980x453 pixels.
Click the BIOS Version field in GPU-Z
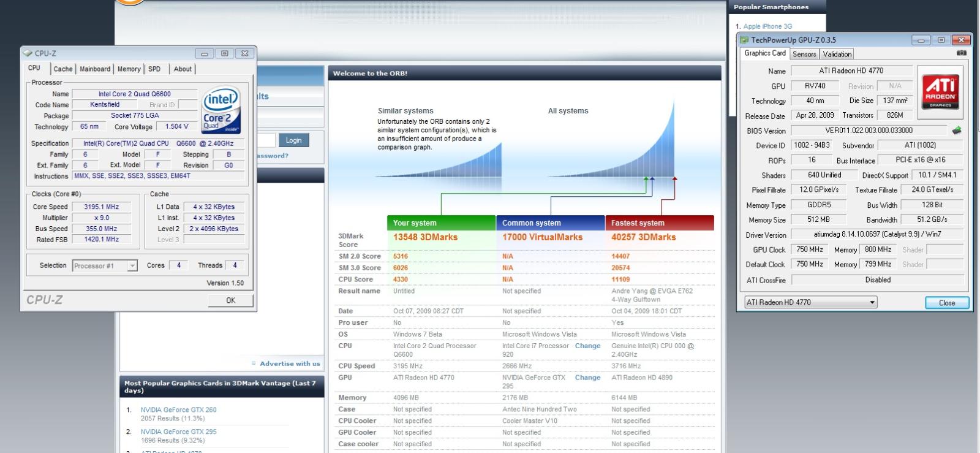(x=869, y=131)
